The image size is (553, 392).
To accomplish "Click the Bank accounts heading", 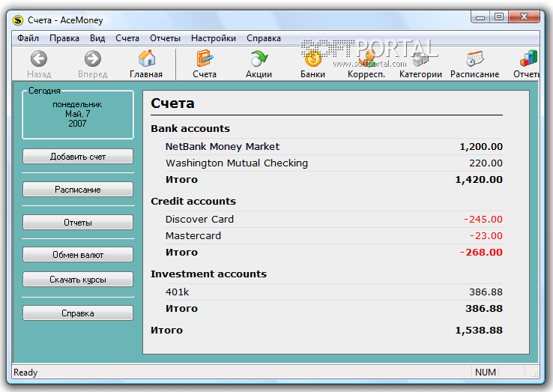I will (190, 128).
